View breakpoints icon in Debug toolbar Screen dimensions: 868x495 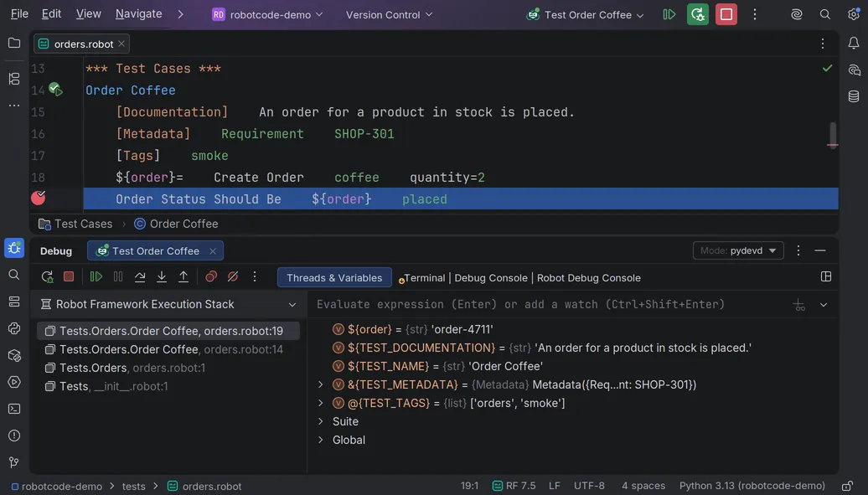(x=211, y=276)
